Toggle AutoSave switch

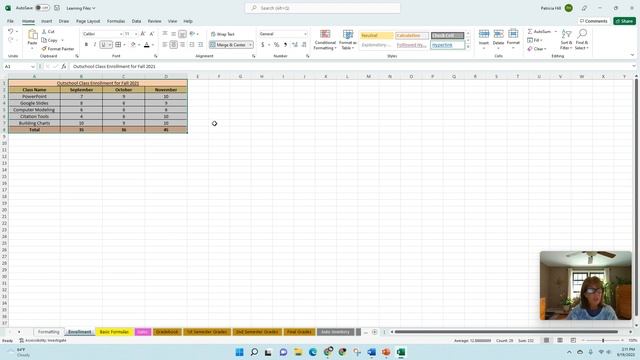[x=42, y=8]
